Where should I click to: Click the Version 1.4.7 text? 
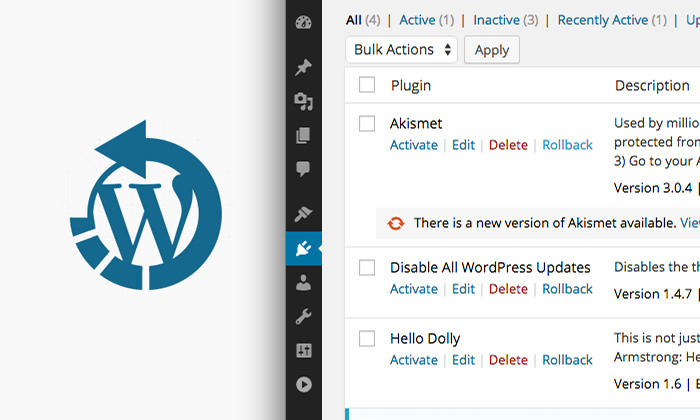pyautogui.click(x=653, y=294)
